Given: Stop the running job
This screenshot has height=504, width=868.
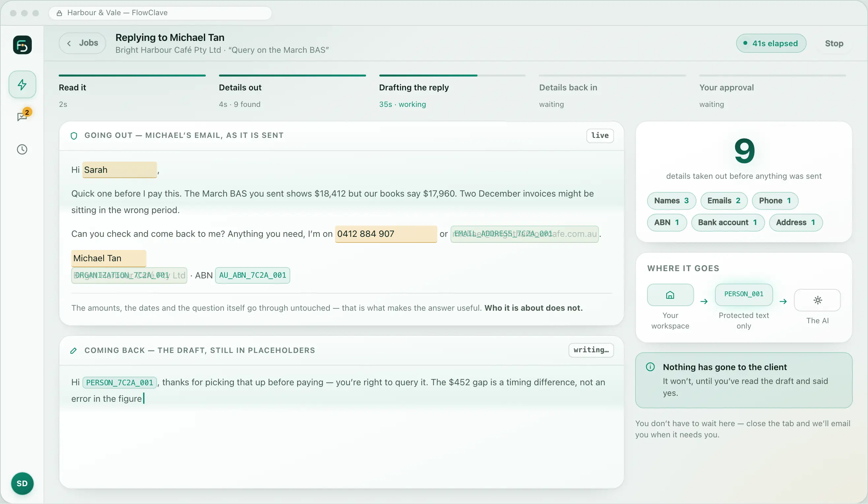Looking at the screenshot, I should pyautogui.click(x=834, y=44).
